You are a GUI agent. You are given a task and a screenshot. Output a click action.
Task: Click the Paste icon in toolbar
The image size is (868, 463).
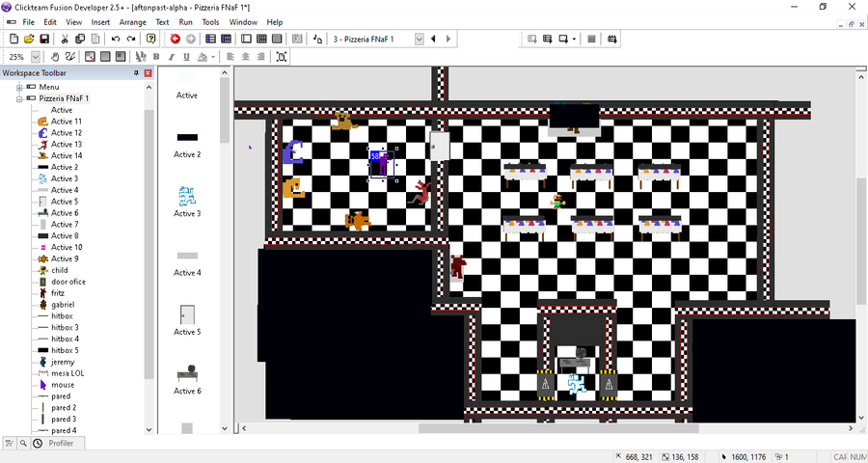click(95, 39)
